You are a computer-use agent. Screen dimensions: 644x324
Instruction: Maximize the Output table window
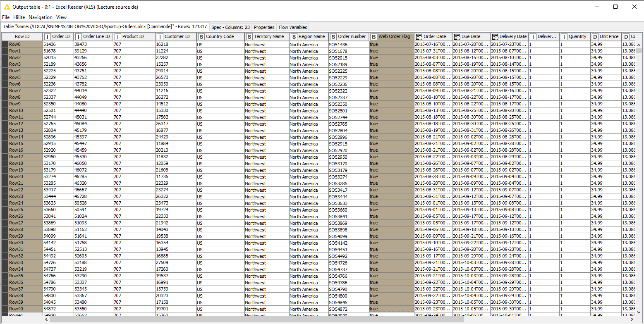(615, 7)
